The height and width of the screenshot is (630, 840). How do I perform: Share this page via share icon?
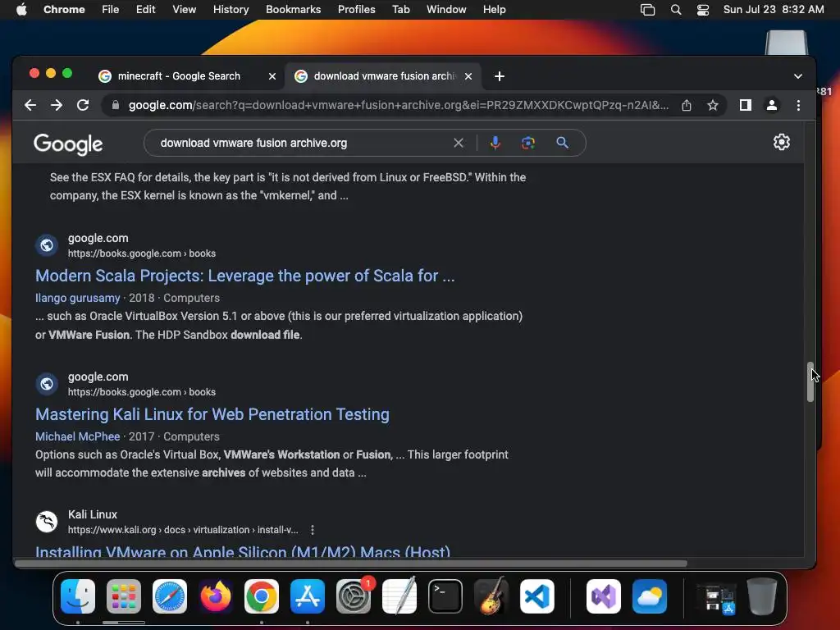(687, 105)
